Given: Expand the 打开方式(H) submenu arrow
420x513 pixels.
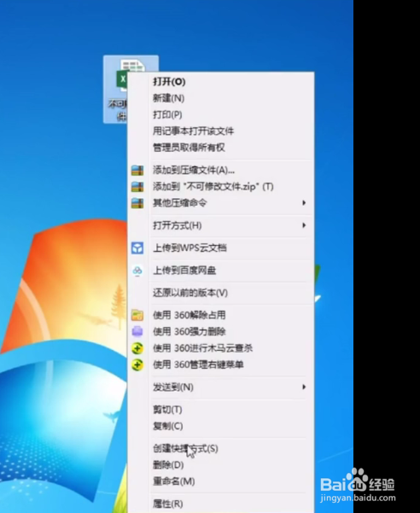Looking at the screenshot, I should [x=304, y=225].
